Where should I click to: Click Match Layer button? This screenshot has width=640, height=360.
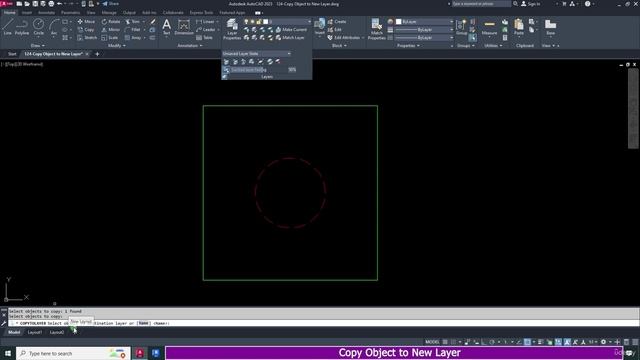point(290,38)
